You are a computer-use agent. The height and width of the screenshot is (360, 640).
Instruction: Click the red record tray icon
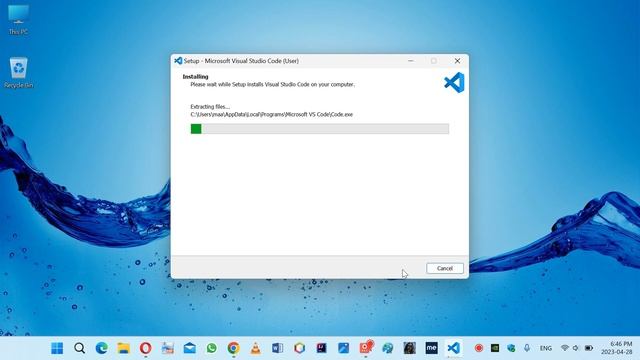click(x=479, y=348)
